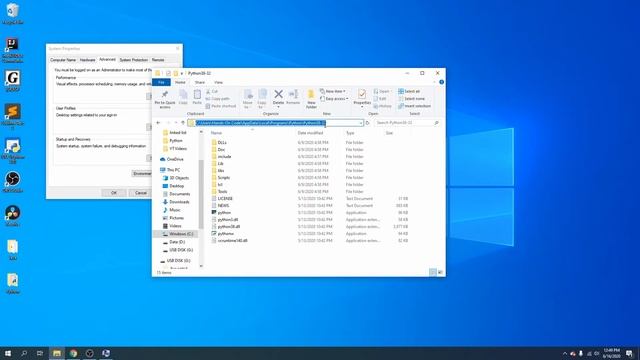This screenshot has width=640, height=360.
Task: Open Task View from the taskbar
Action: tap(40, 353)
